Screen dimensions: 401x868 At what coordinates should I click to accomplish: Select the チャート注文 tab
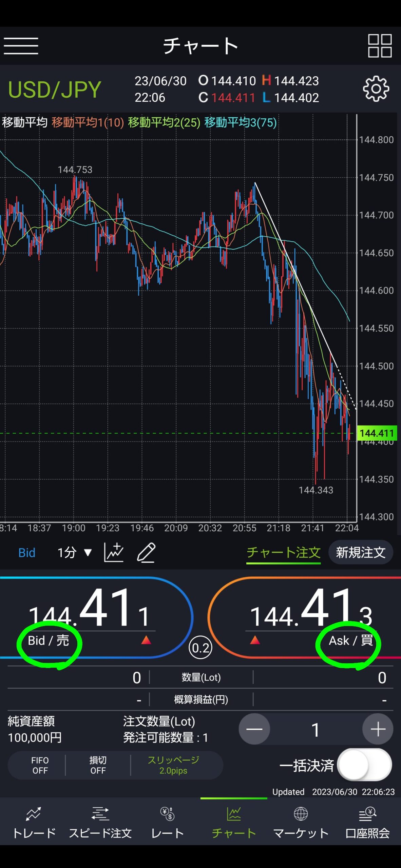coord(283,553)
